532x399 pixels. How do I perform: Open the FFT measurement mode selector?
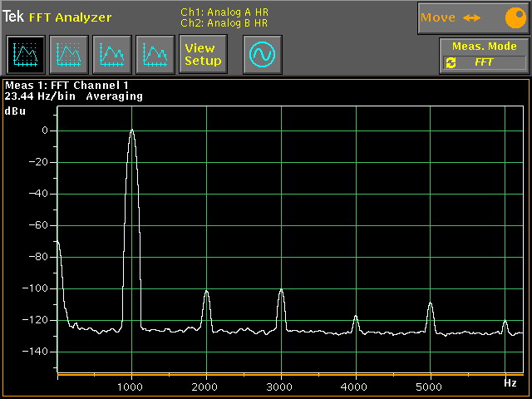(484, 62)
